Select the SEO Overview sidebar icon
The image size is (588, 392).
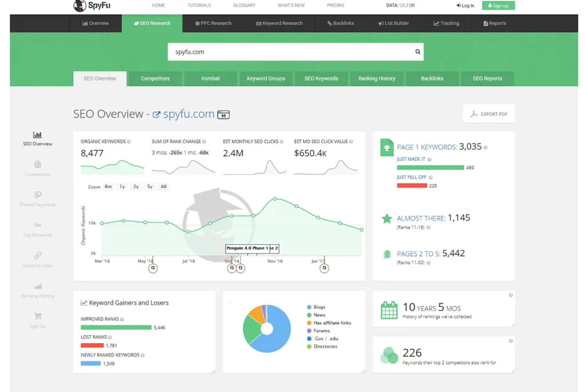pos(37,134)
